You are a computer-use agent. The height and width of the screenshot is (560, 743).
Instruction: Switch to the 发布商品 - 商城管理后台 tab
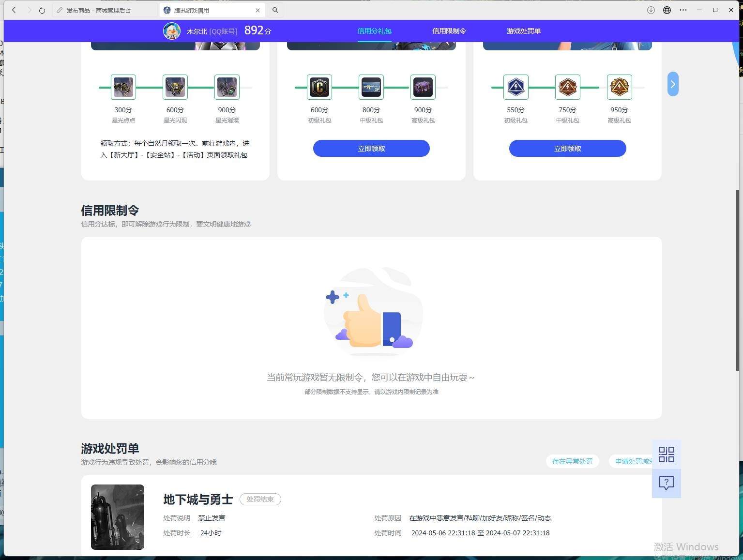coord(104,10)
